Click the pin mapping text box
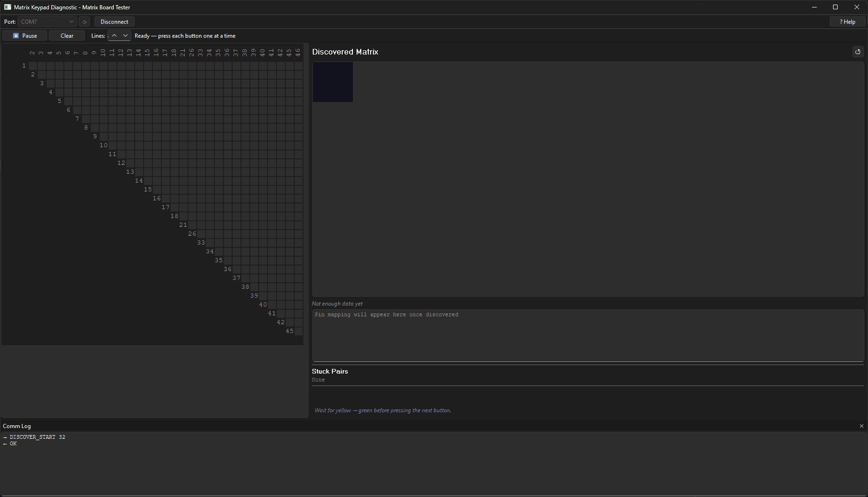The width and height of the screenshot is (868, 497). (x=588, y=335)
